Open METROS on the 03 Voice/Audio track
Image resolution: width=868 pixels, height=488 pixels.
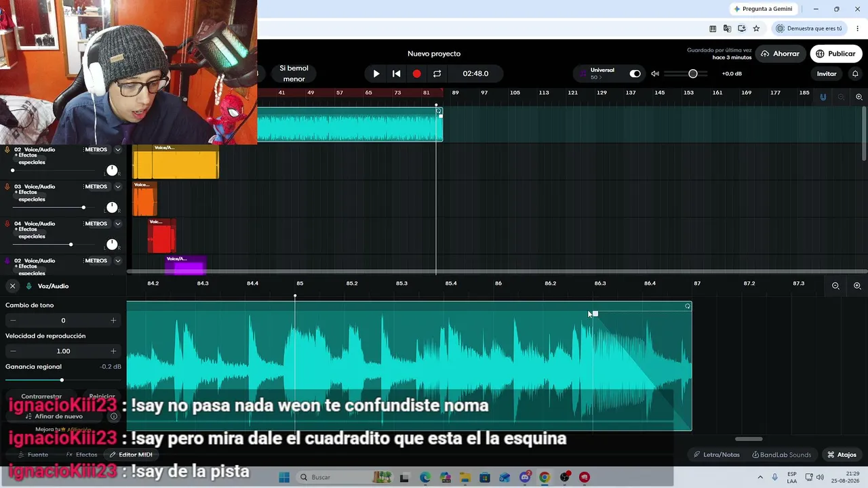(x=96, y=186)
